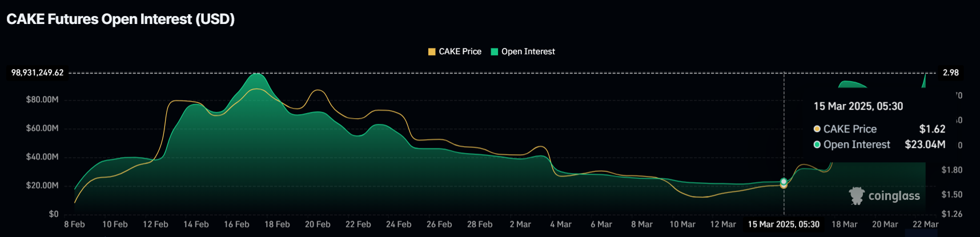This screenshot has height=237, width=980.
Task: Click the highlighted 15 Mar 2025, 05:30 axis label
Action: click(784, 224)
